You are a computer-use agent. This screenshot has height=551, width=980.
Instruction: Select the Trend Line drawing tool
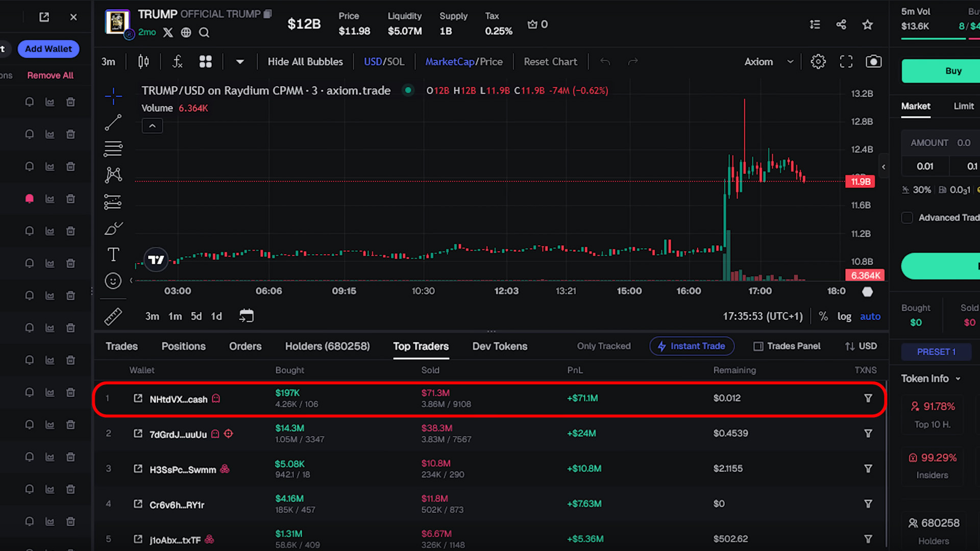click(113, 122)
